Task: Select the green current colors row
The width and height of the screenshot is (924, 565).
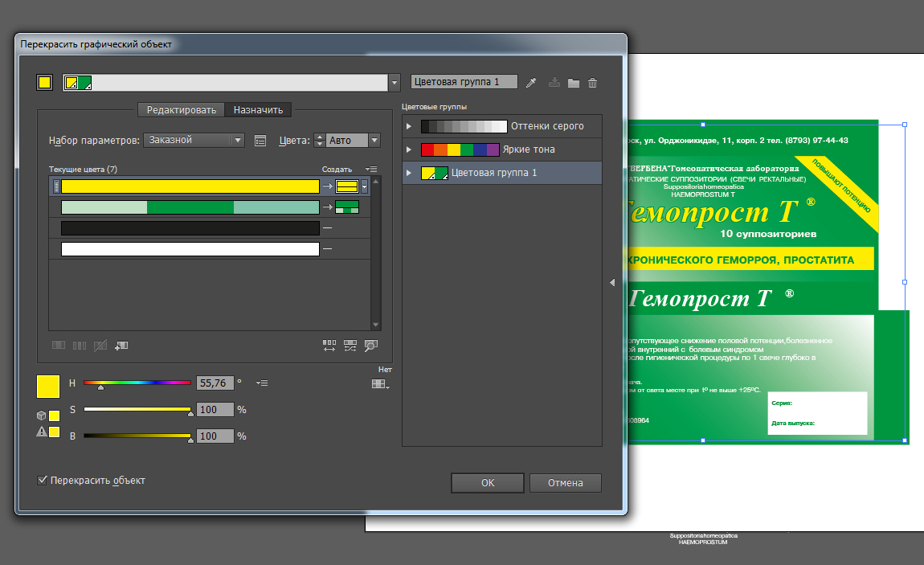Action: pos(190,207)
